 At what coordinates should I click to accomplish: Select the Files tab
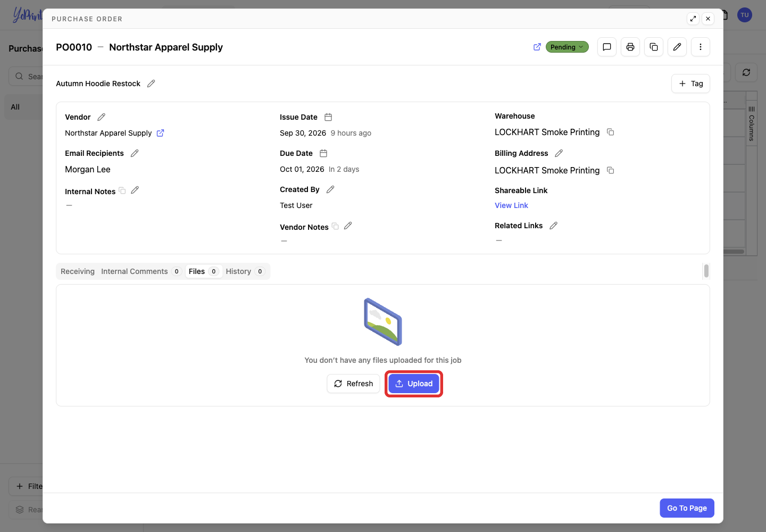[x=203, y=271]
